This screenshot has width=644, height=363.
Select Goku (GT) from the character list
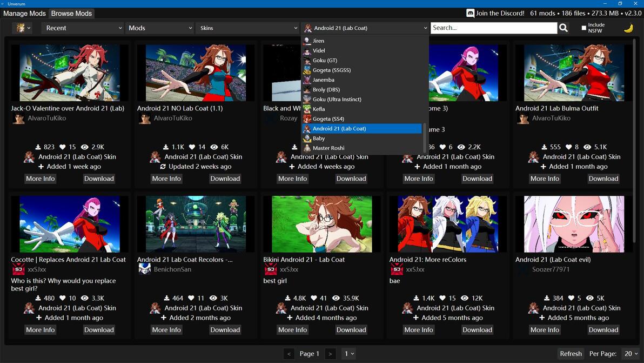pos(362,61)
